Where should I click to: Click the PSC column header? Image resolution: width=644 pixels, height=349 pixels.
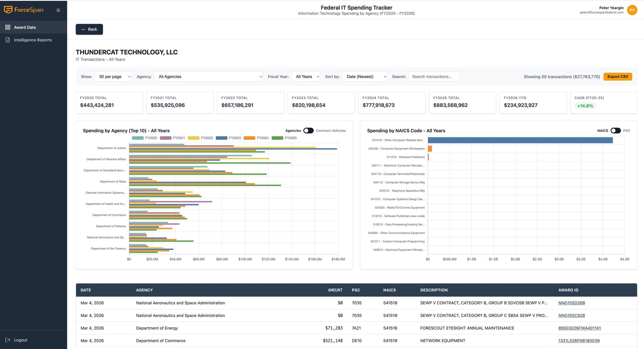click(356, 290)
